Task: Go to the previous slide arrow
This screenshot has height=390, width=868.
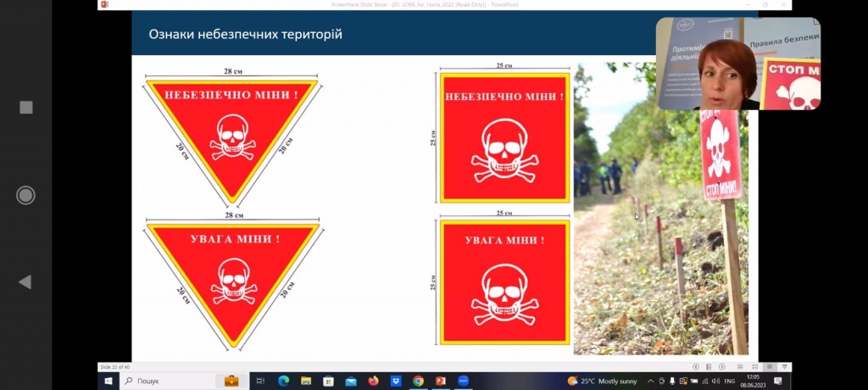Action: click(x=697, y=366)
